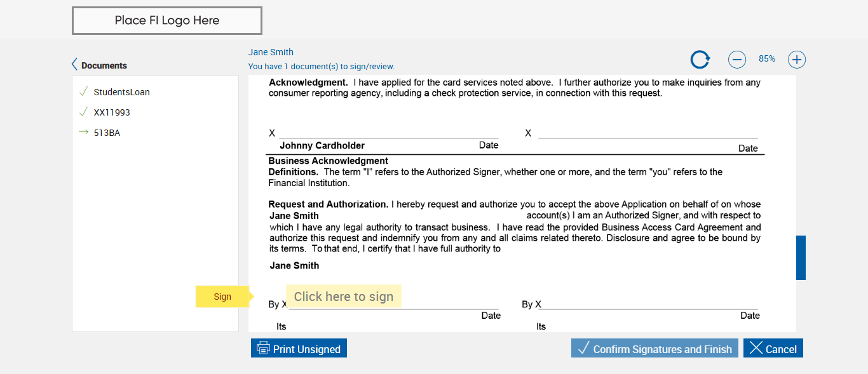Select the XX11993 document
The image size is (868, 374).
(x=112, y=112)
